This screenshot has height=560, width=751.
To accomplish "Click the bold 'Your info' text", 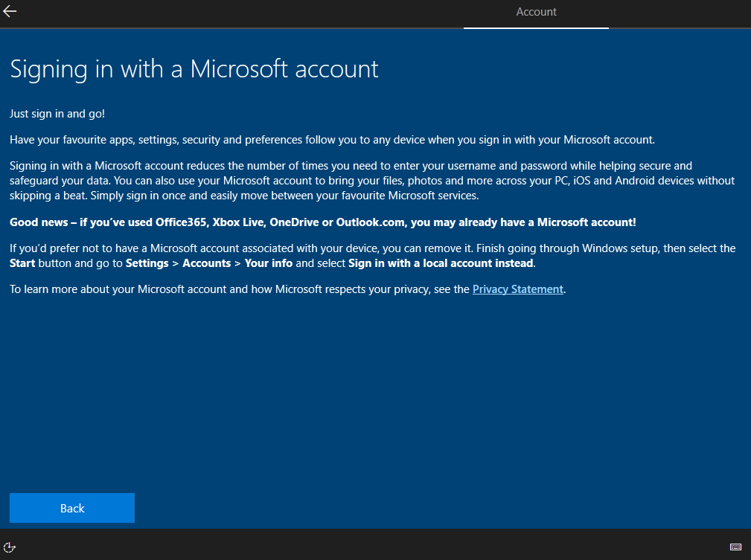I will pos(268,263).
